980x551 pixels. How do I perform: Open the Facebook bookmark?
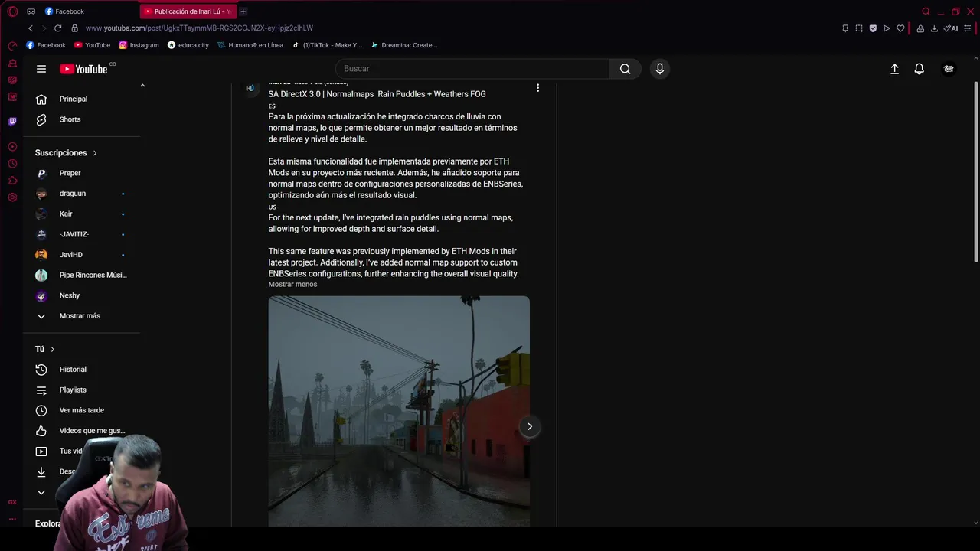(x=46, y=45)
